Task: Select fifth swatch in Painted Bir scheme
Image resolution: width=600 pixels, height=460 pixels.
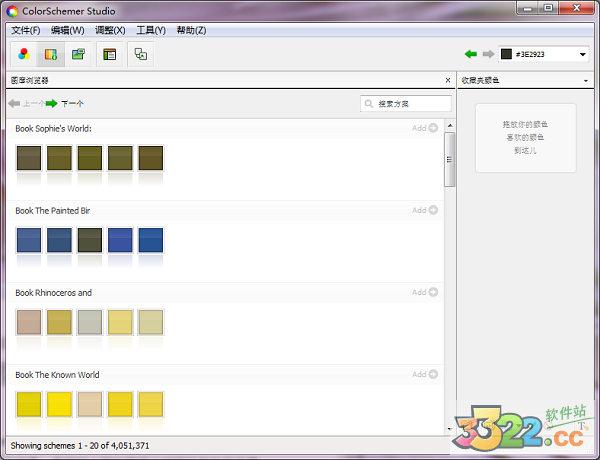Action: tap(151, 240)
